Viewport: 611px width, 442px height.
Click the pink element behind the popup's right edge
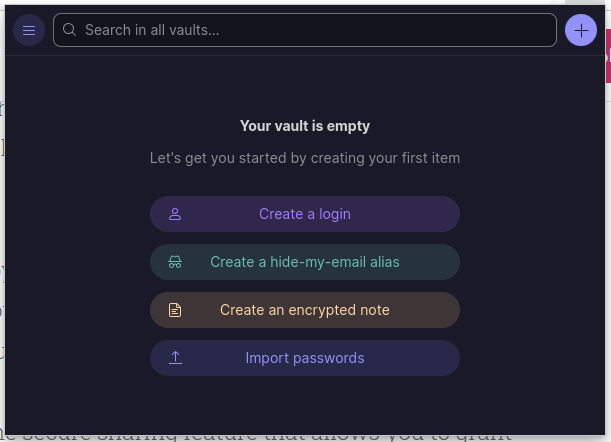click(x=608, y=55)
